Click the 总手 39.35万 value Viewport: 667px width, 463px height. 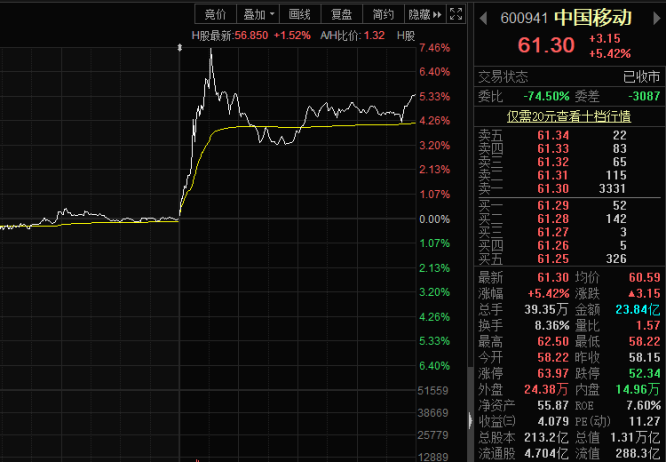pyautogui.click(x=546, y=309)
